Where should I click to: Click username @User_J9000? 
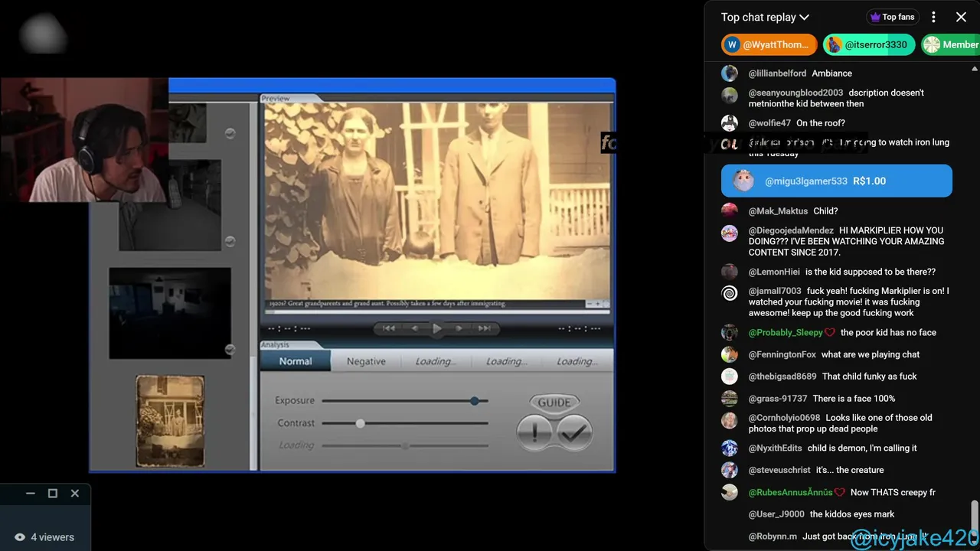click(x=776, y=514)
